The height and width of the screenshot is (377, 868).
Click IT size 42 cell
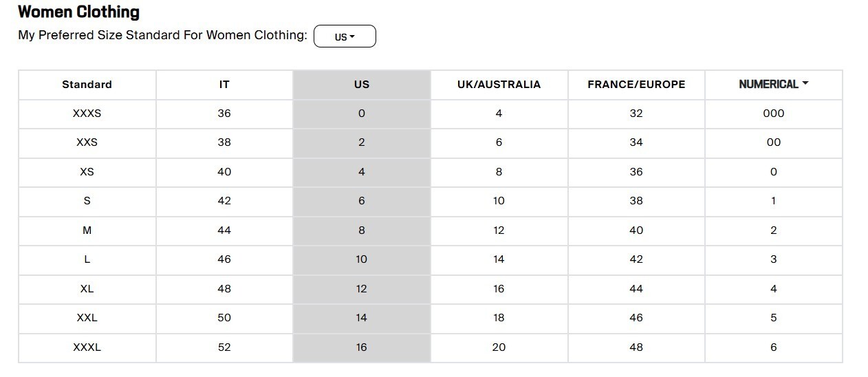coord(224,201)
